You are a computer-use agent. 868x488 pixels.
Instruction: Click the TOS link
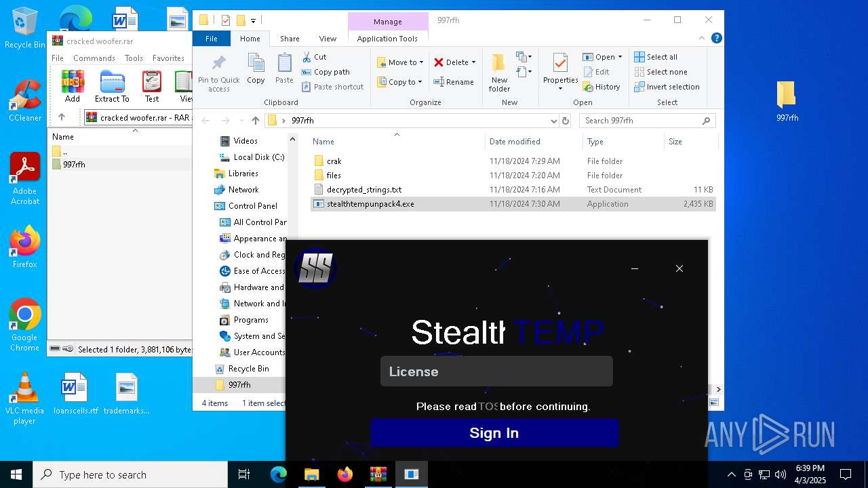tap(488, 407)
